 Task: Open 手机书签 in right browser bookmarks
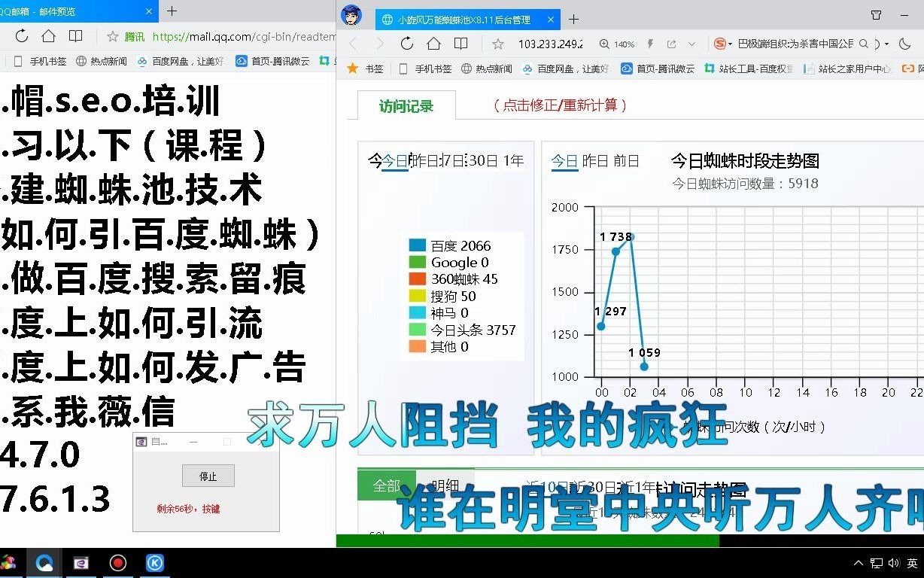(426, 68)
